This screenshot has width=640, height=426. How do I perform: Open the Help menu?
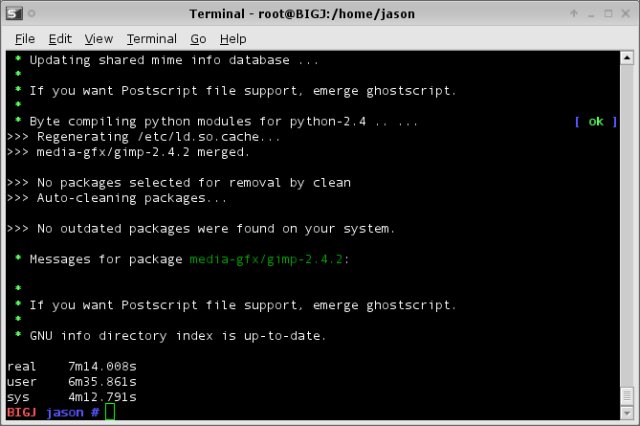[x=233, y=39]
